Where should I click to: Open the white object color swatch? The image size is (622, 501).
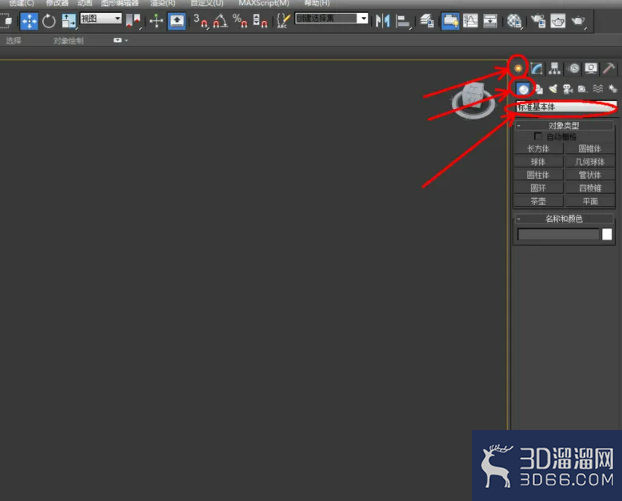[x=607, y=234]
